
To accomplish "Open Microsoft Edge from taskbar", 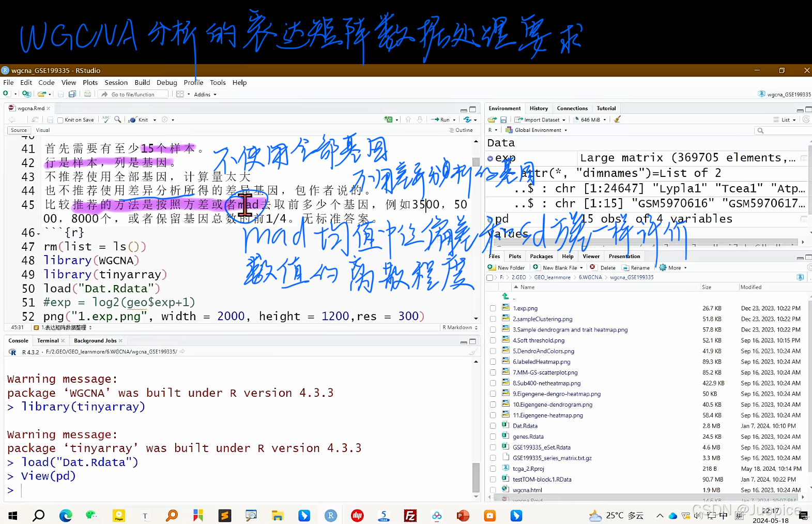I will pos(66,515).
